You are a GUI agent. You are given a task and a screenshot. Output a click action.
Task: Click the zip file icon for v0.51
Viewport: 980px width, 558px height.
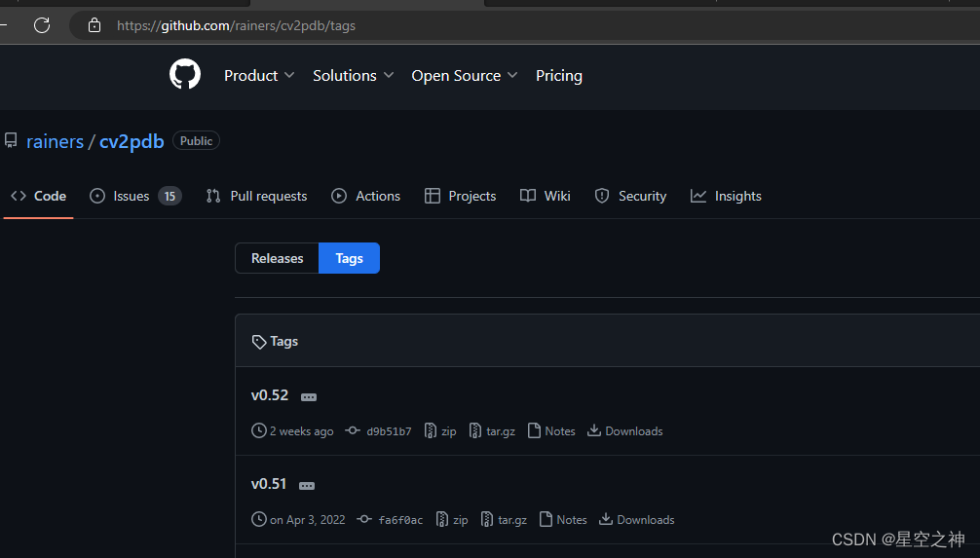point(442,519)
